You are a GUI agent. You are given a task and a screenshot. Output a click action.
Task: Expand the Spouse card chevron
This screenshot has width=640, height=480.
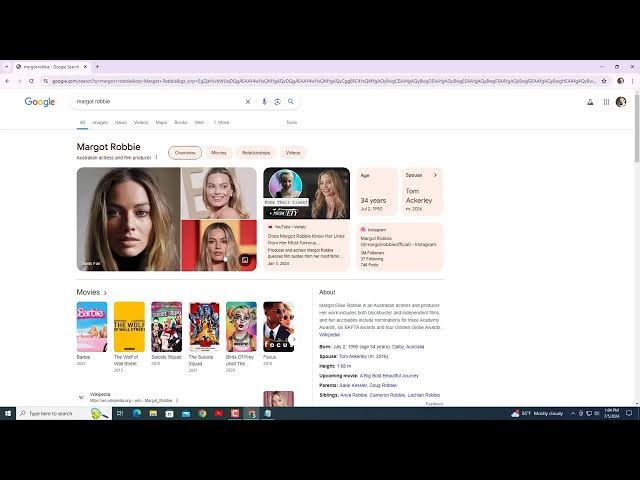pos(435,175)
